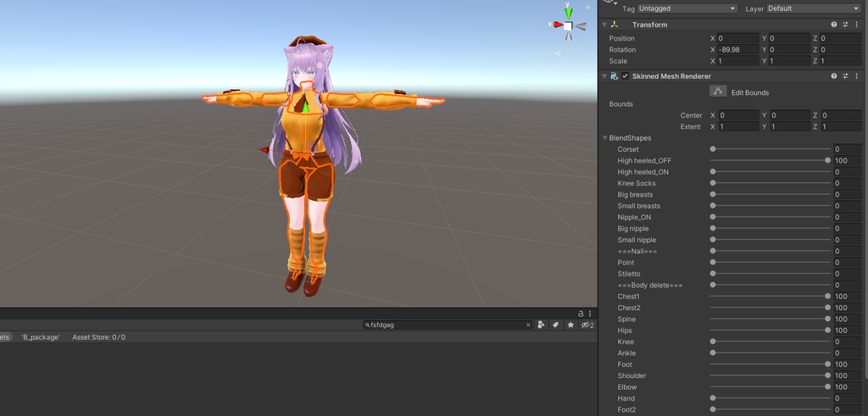Click the Foot2 value field
The image size is (868, 416).
point(848,410)
